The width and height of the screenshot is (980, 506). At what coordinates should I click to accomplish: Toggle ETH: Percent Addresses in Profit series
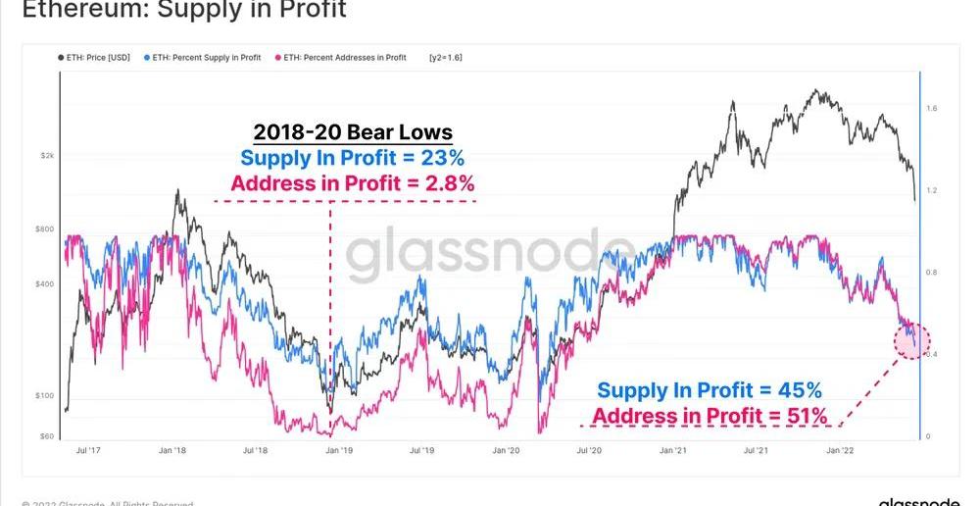coord(344,58)
